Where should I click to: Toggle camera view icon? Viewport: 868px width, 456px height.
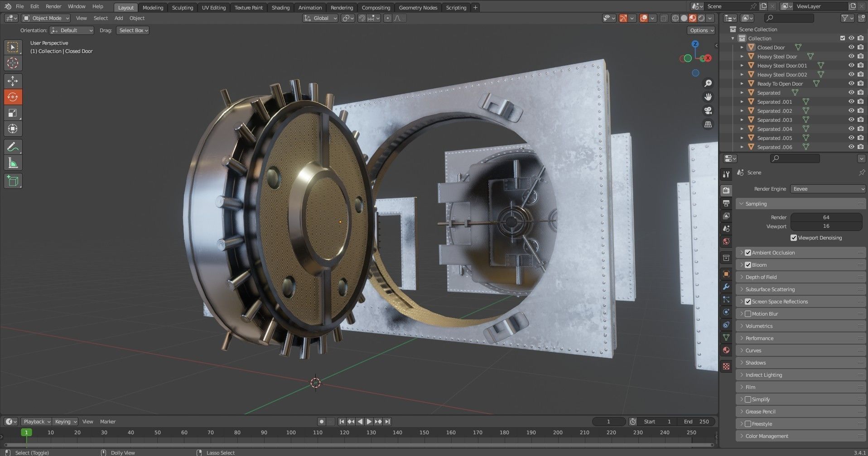tap(708, 110)
